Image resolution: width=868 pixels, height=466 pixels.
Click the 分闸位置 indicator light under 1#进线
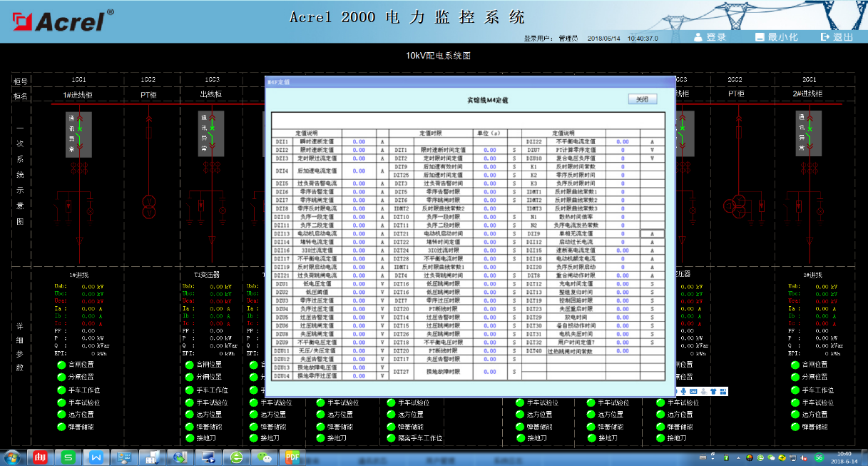coord(61,377)
